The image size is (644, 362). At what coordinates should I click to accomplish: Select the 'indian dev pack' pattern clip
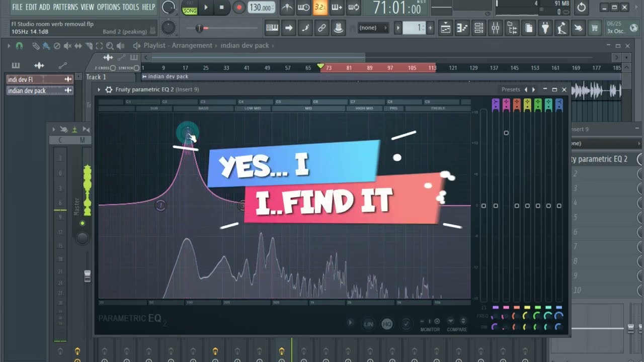(x=40, y=90)
